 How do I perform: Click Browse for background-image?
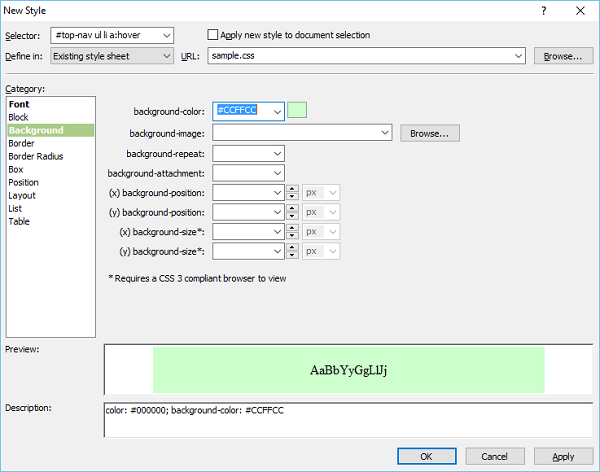430,132
